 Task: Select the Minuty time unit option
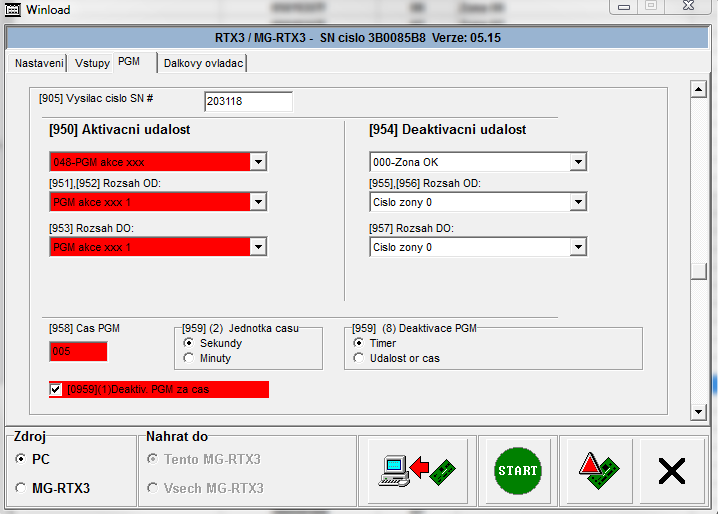[x=189, y=358]
